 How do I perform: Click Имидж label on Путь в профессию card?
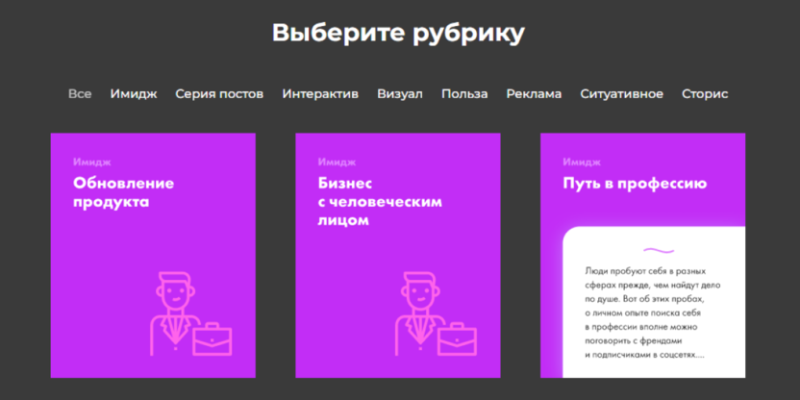click(x=582, y=162)
